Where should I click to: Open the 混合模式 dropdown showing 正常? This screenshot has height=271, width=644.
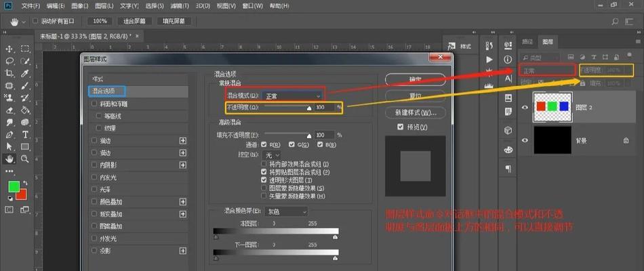point(292,96)
